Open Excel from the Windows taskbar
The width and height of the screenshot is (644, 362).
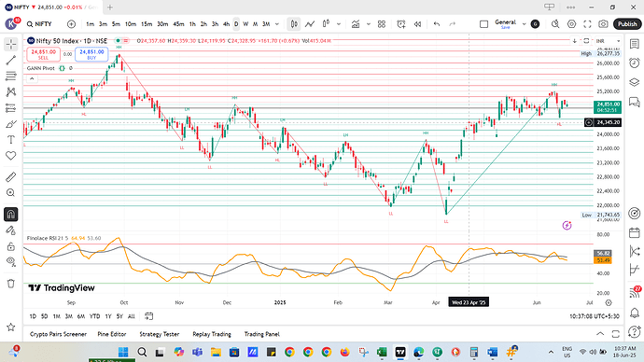[x=382, y=352]
